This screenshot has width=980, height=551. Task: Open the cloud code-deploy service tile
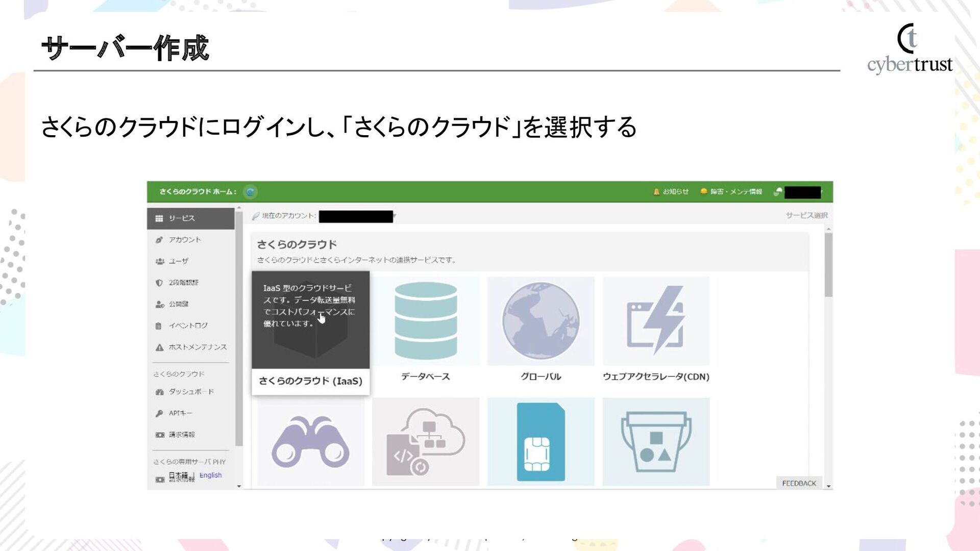[426, 442]
